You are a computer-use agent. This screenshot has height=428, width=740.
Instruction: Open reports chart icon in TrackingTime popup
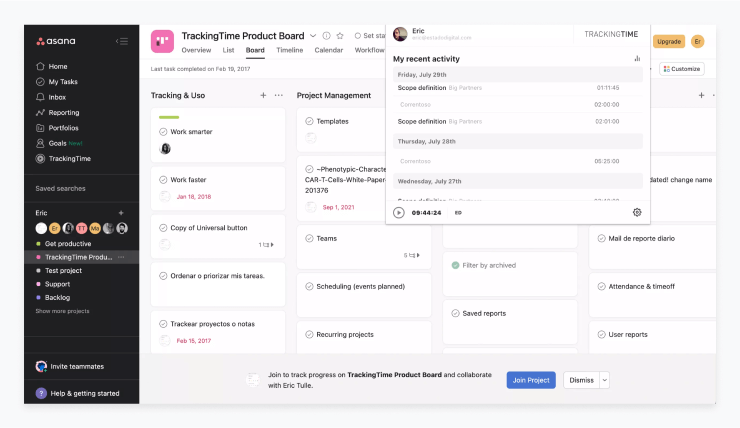coord(637,59)
